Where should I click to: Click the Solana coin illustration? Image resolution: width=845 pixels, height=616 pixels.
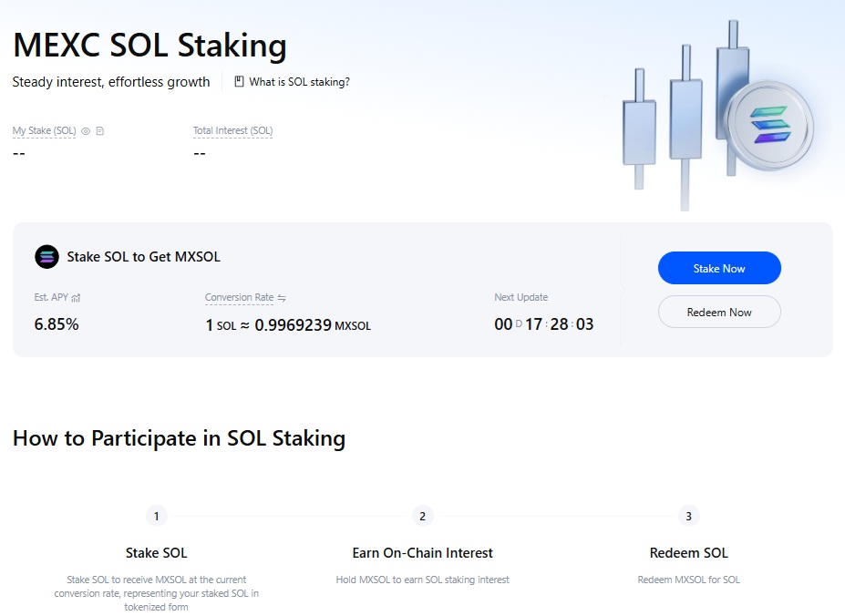[770, 126]
